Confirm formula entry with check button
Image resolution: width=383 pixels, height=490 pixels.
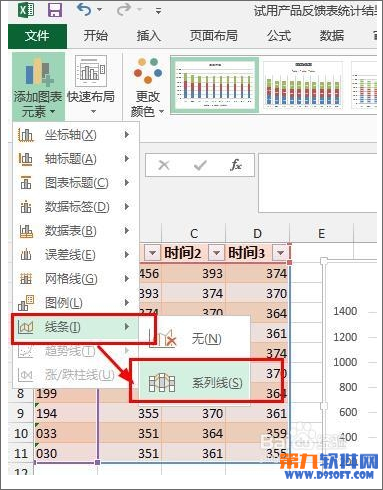[200, 165]
